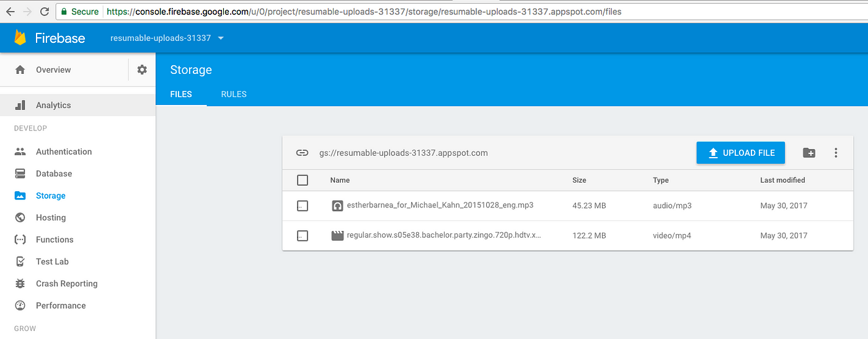The width and height of the screenshot is (868, 339).
Task: Click the 122.2 MB size cell
Action: click(x=589, y=236)
